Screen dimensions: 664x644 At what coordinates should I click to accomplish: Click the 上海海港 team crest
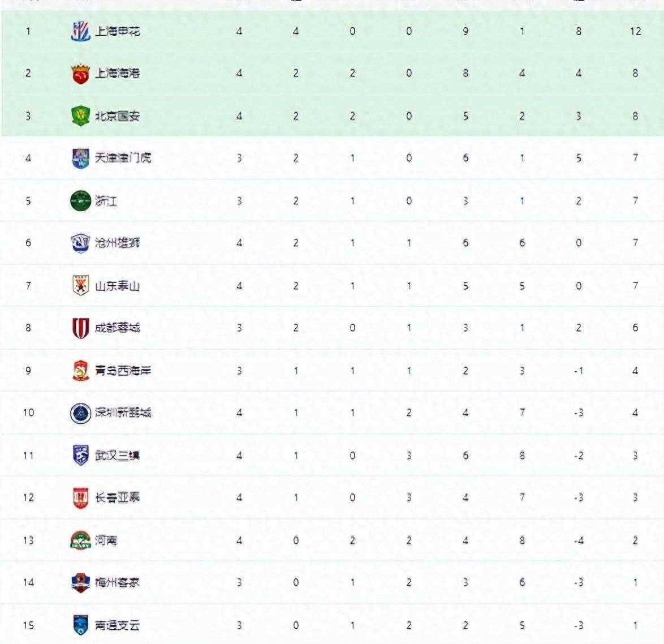[80, 74]
